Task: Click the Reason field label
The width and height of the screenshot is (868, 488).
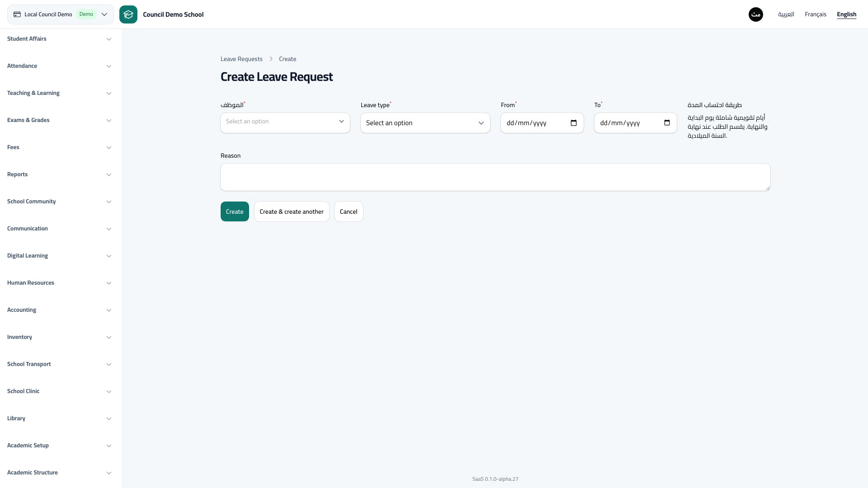Action: click(x=231, y=155)
